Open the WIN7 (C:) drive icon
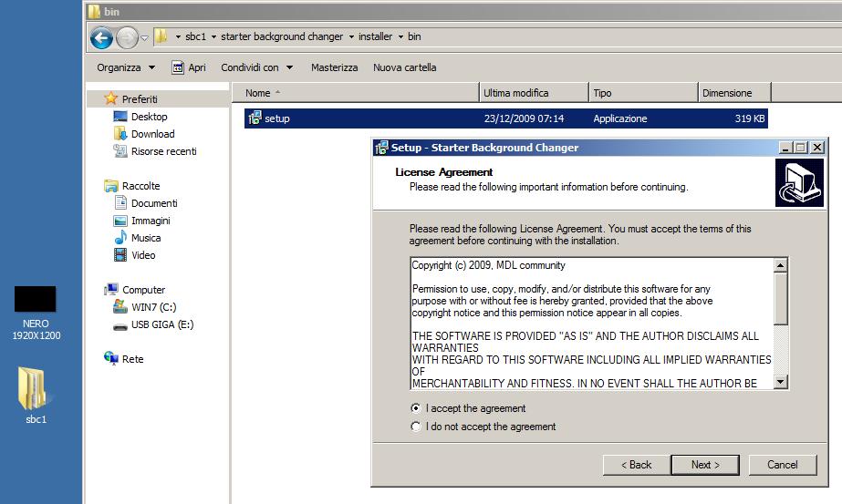 pos(120,306)
